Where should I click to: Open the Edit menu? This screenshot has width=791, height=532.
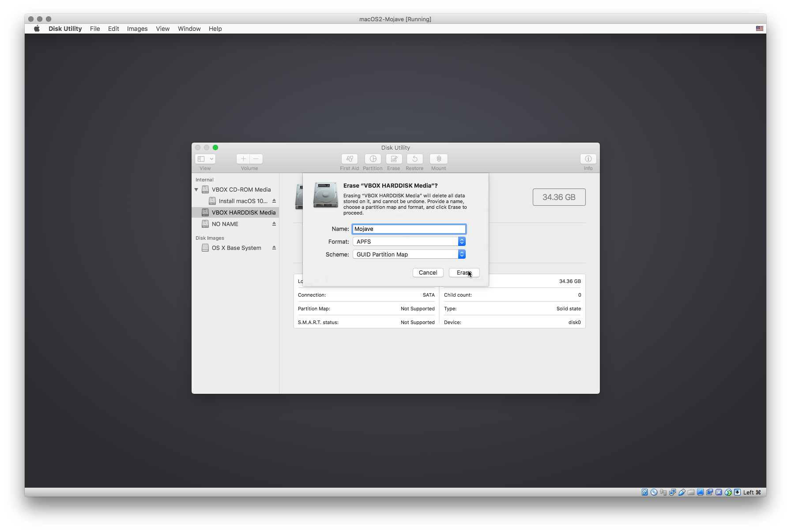[113, 29]
